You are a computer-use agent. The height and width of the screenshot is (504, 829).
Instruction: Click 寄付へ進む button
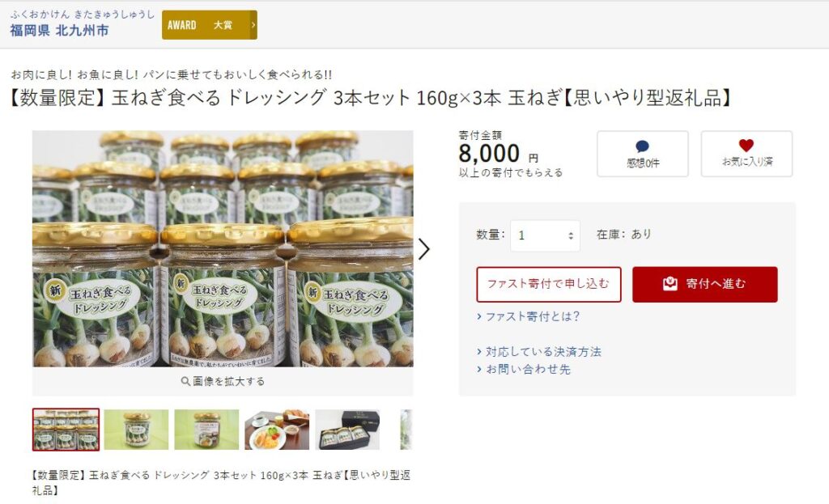point(705,284)
